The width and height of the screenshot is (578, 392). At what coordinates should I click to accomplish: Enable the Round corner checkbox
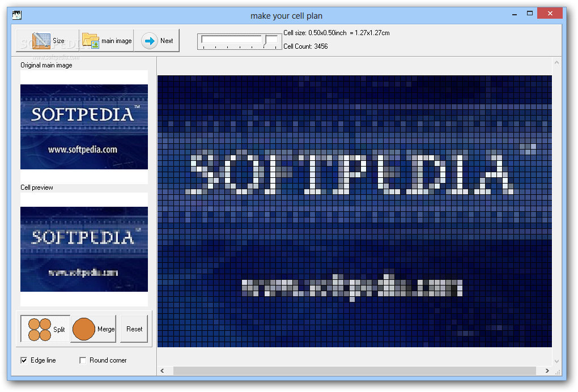pyautogui.click(x=83, y=360)
